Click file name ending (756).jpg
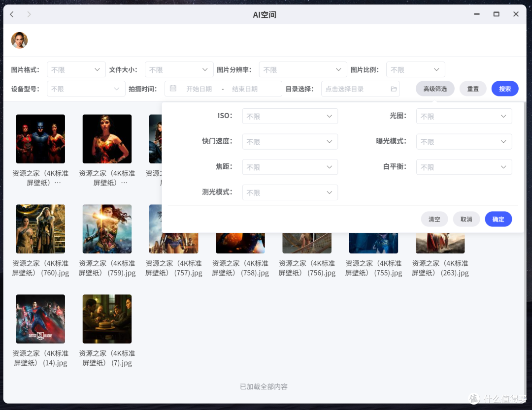Viewport: 532px width, 410px height. 307,268
